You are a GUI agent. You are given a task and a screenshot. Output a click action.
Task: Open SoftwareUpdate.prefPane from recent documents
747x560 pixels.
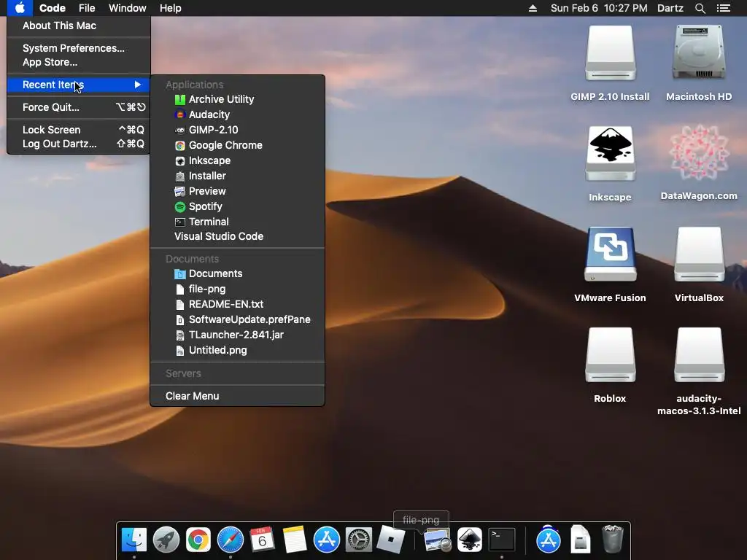coord(237,319)
